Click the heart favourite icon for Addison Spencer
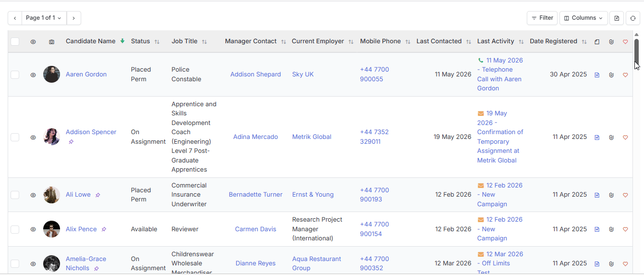Viewport: 644px width, 275px height. tap(625, 137)
